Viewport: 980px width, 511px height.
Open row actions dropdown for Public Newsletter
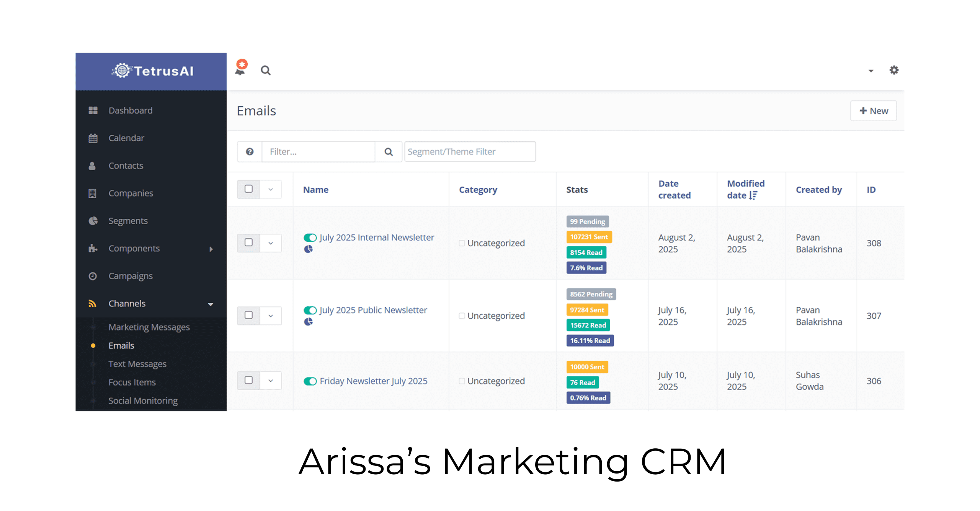[271, 316]
